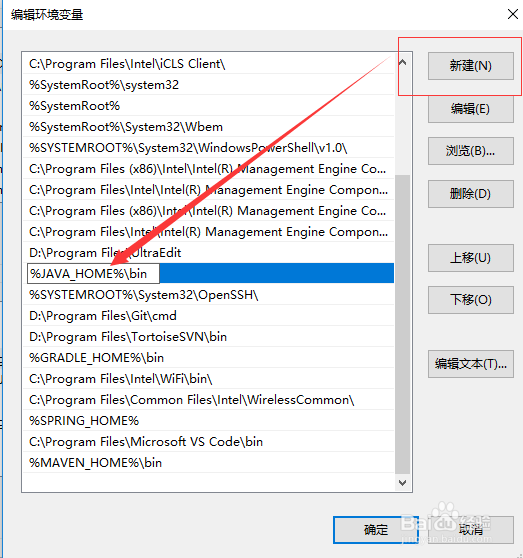This screenshot has width=523, height=558.
Task: Move entry up with 上移(U)
Action: 470,258
